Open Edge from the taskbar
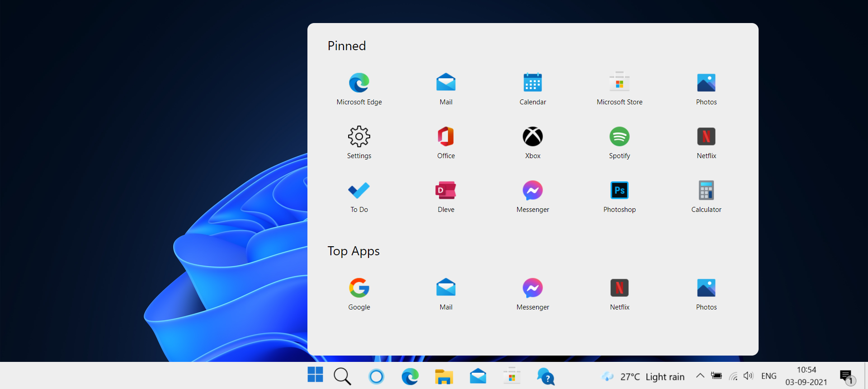Image resolution: width=868 pixels, height=389 pixels. coord(410,376)
